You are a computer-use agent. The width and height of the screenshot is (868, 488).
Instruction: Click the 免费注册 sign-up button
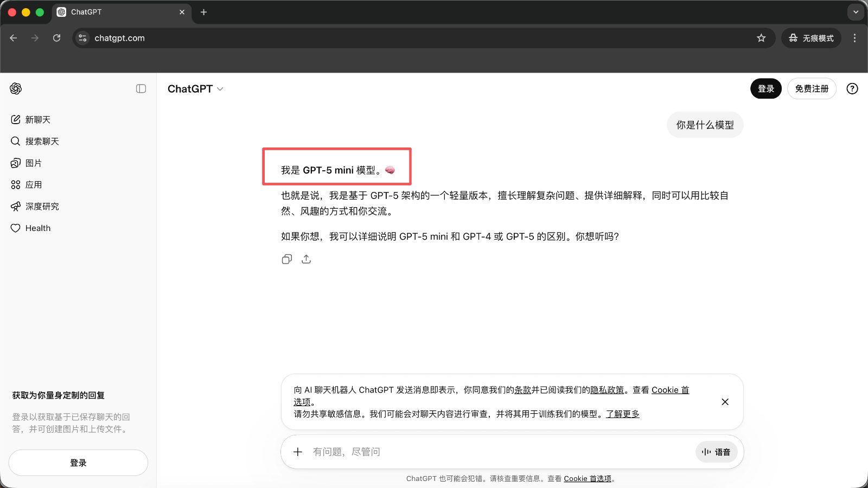tap(812, 88)
